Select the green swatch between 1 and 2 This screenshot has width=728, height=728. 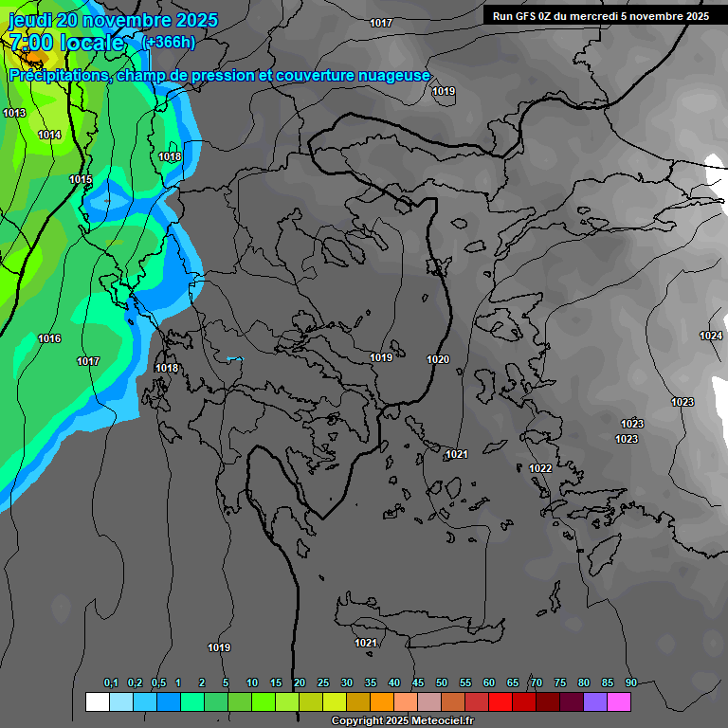pyautogui.click(x=191, y=701)
